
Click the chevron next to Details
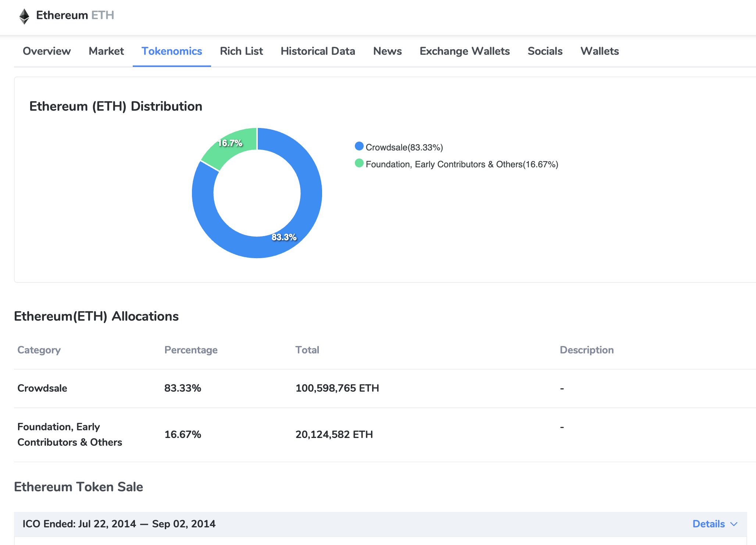pos(734,524)
